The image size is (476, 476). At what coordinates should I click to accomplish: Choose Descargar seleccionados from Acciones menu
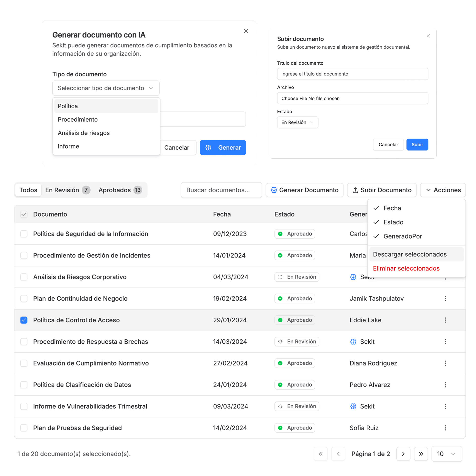click(410, 254)
